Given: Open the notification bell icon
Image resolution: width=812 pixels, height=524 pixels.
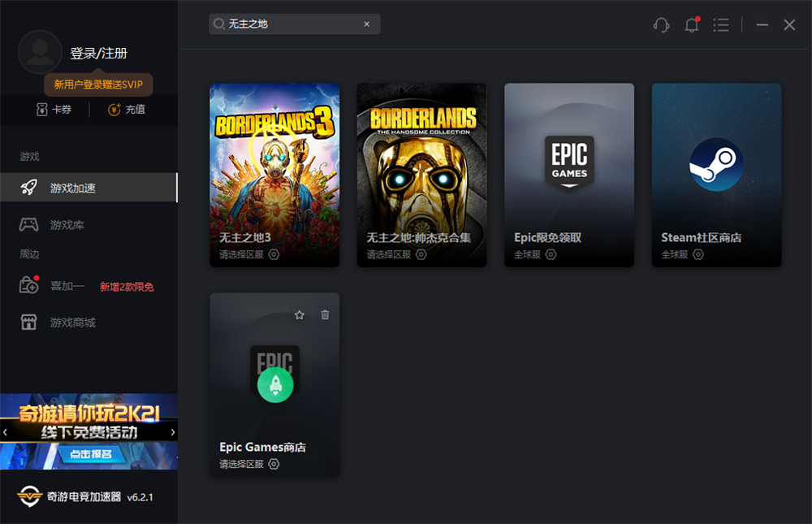Looking at the screenshot, I should click(692, 24).
